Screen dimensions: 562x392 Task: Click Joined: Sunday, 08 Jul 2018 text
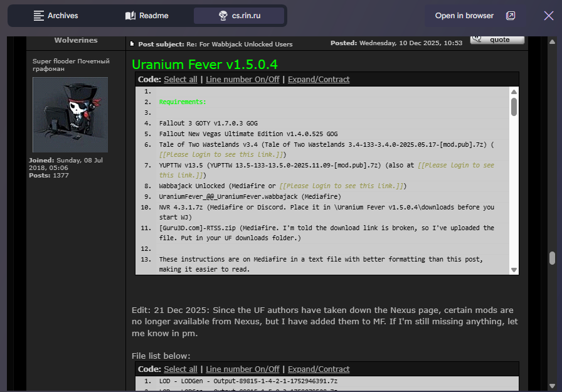coord(66,164)
